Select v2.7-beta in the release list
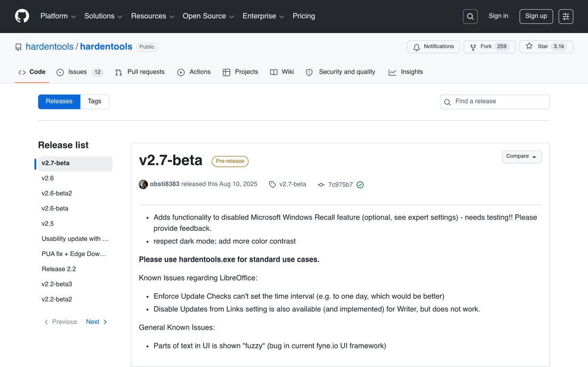The height and width of the screenshot is (367, 588). click(x=75, y=163)
